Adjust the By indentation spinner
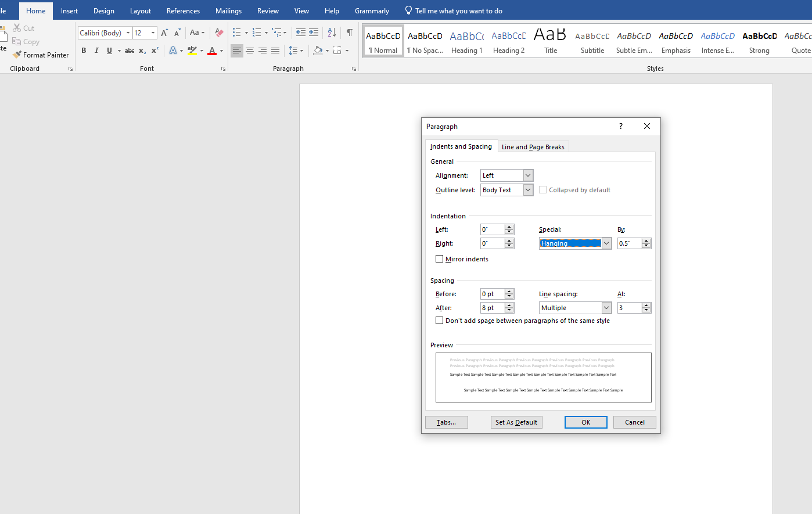Image resolution: width=812 pixels, height=514 pixels. tap(646, 243)
